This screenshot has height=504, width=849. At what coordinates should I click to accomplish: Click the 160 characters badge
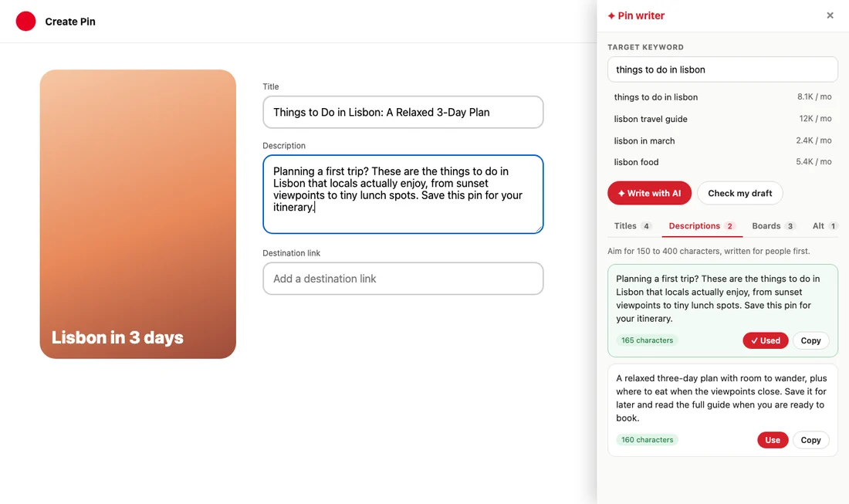[647, 440]
